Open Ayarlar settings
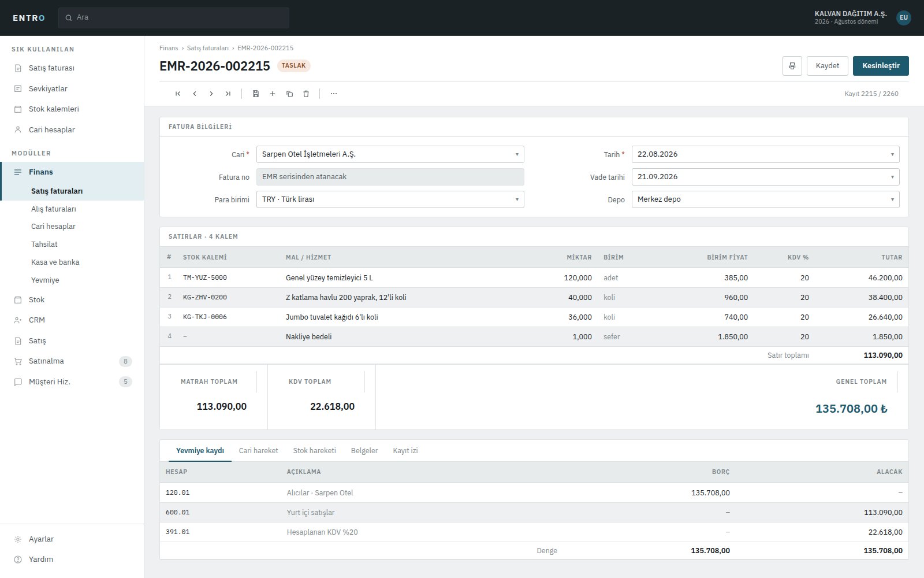This screenshot has height=578, width=924. [x=72, y=539]
